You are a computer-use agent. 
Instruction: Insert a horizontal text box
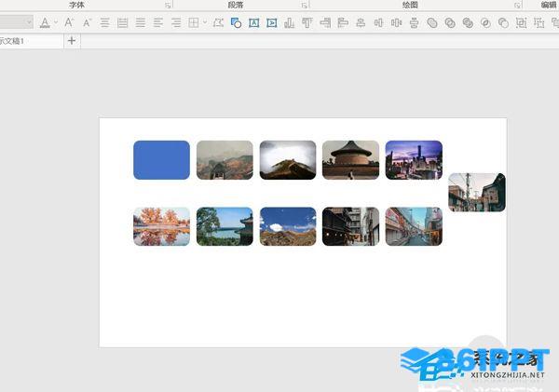click(x=253, y=22)
